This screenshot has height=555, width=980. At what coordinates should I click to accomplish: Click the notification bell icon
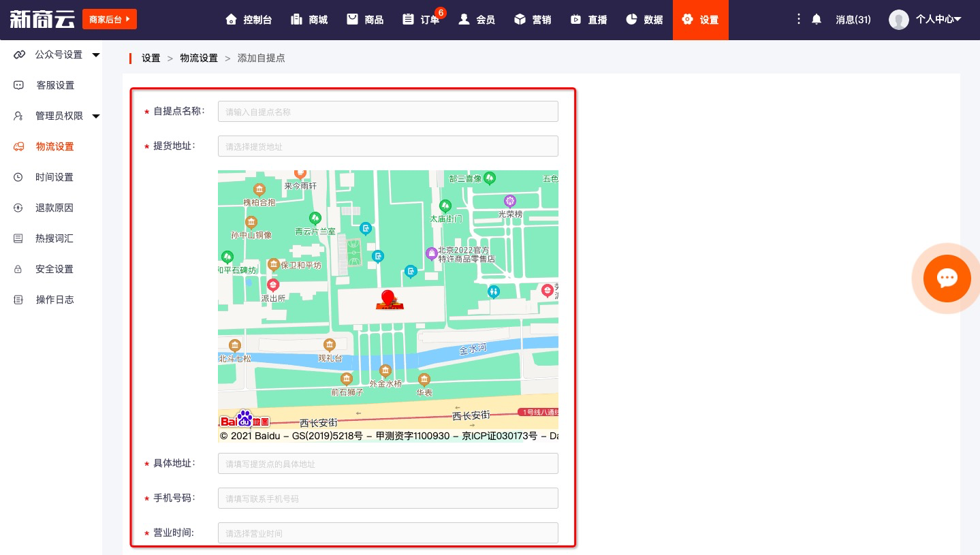click(817, 20)
